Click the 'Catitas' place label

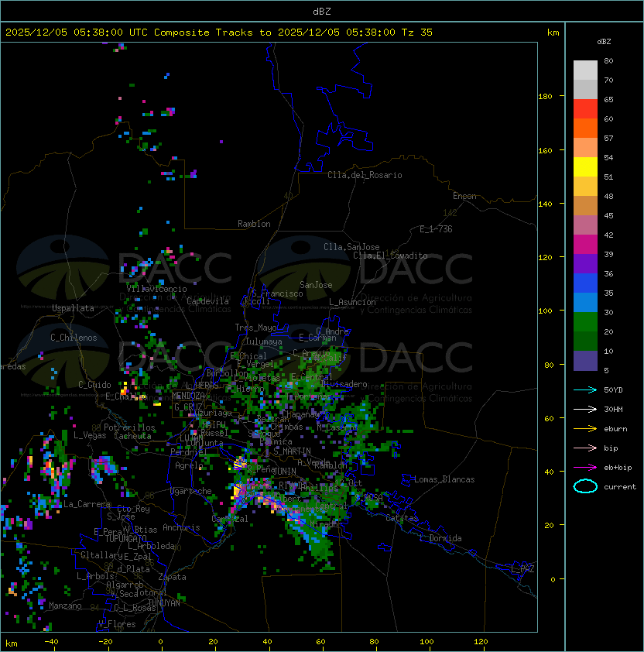click(x=402, y=519)
